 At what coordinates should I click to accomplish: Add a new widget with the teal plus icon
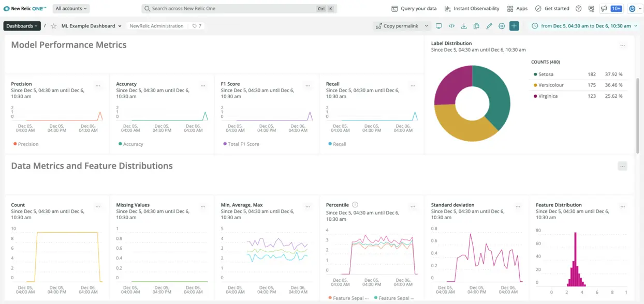[514, 25]
